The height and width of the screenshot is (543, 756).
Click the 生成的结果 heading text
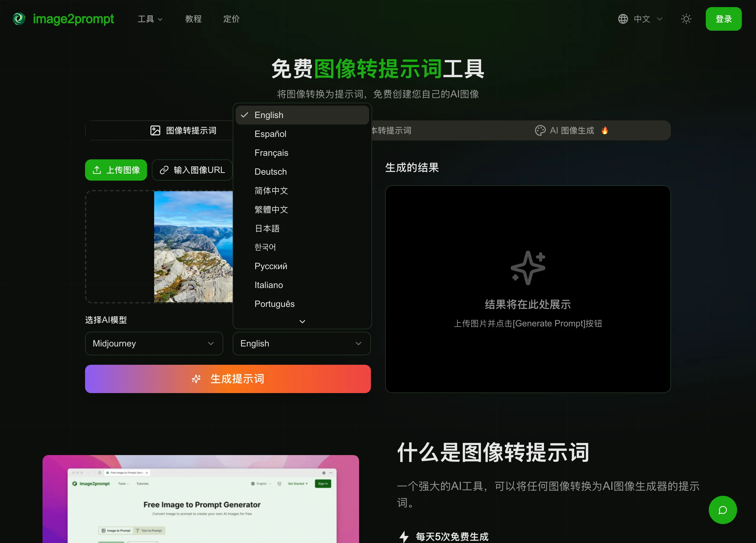click(x=412, y=168)
